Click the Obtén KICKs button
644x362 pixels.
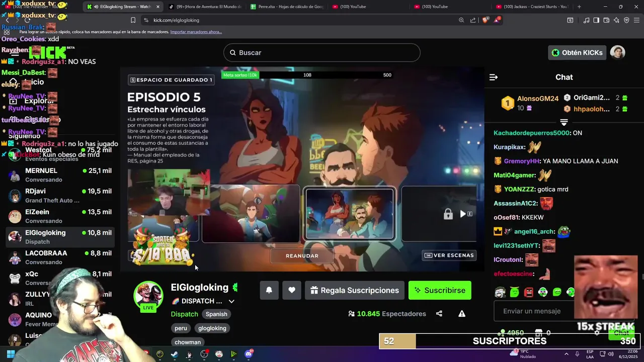pyautogui.click(x=577, y=52)
